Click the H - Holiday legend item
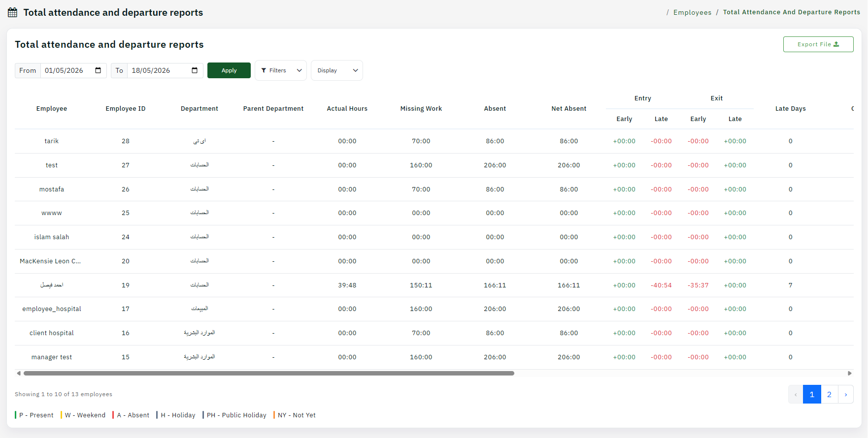This screenshot has height=438, width=868. coord(176,415)
